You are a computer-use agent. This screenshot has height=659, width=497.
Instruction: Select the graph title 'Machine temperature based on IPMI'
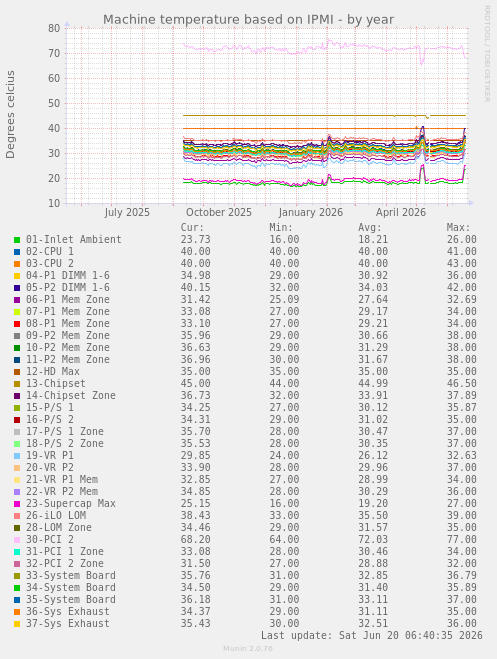pos(218,20)
